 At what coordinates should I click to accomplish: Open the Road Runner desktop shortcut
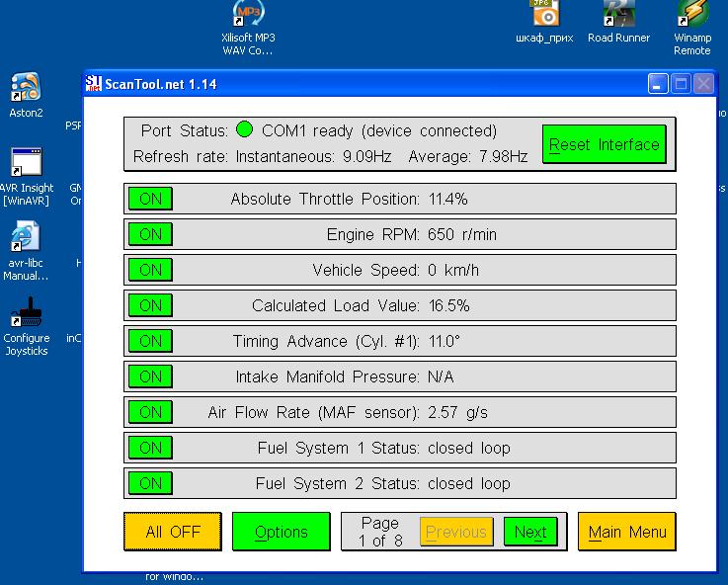point(618,14)
